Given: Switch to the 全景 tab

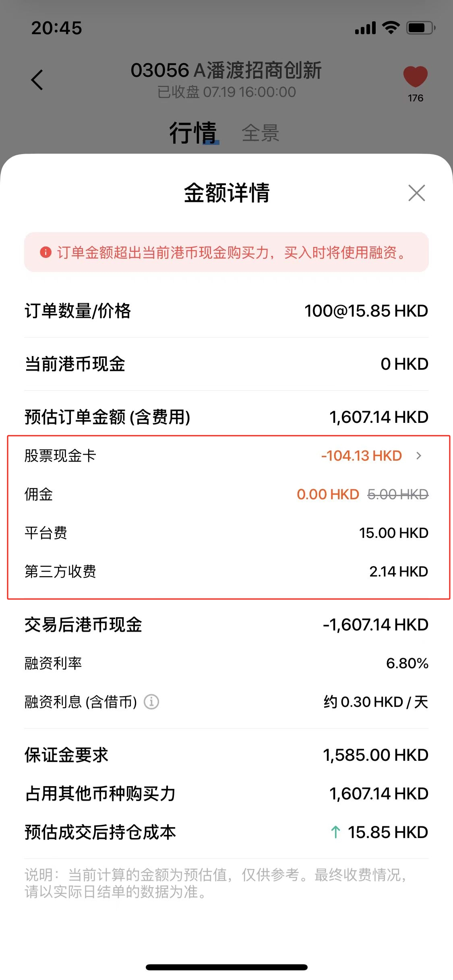Looking at the screenshot, I should coord(260,133).
